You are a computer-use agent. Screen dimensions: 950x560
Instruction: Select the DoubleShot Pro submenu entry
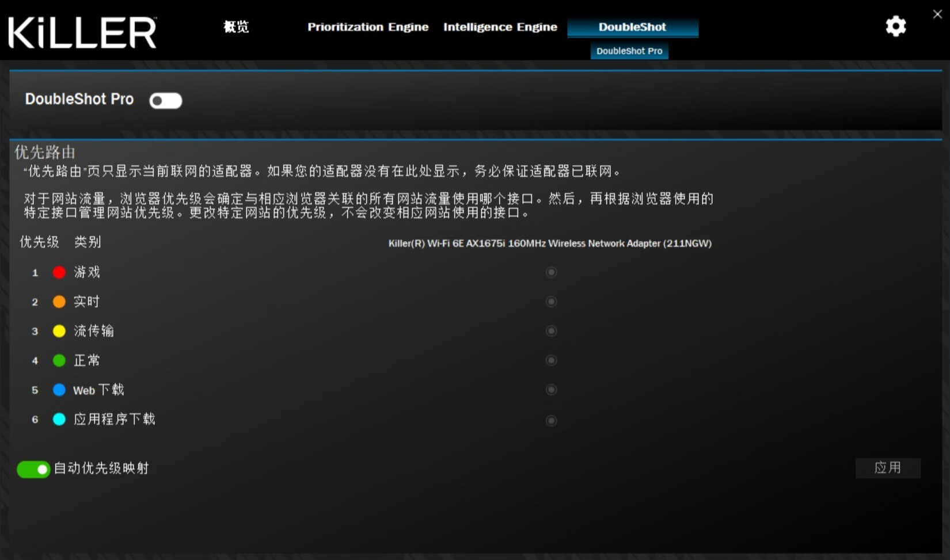(629, 51)
